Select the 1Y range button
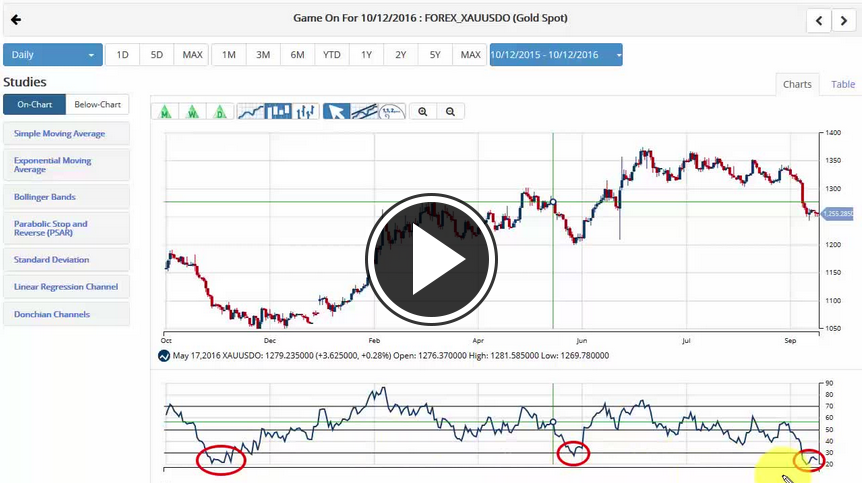This screenshot has height=483, width=862. pyautogui.click(x=366, y=55)
